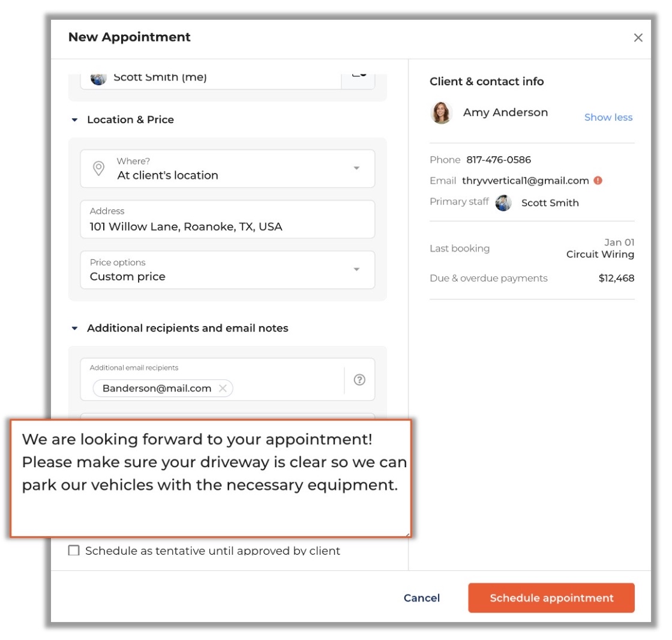Open the Where? location dropdown
The width and height of the screenshot is (672, 640).
pos(227,169)
